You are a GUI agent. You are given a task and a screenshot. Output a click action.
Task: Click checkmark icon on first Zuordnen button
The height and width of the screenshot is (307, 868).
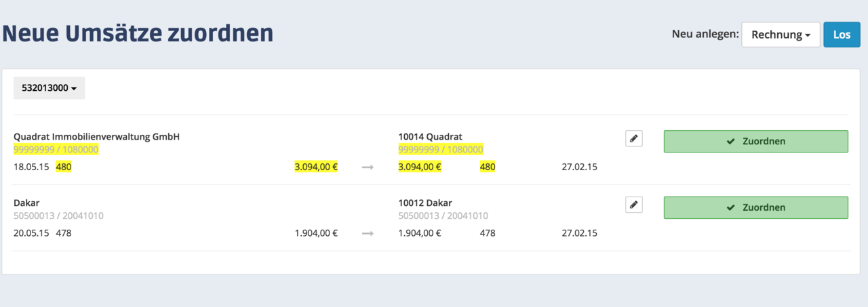pyautogui.click(x=730, y=142)
